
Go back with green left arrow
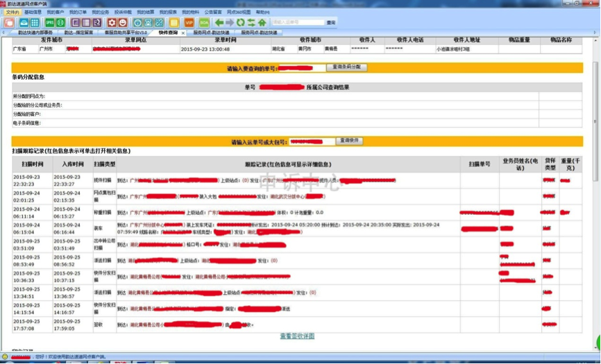point(219,23)
